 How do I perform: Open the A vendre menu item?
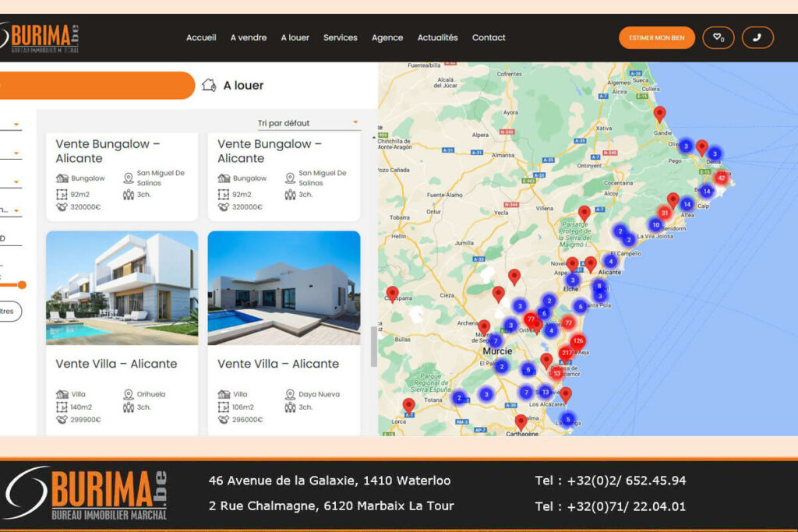click(x=249, y=37)
